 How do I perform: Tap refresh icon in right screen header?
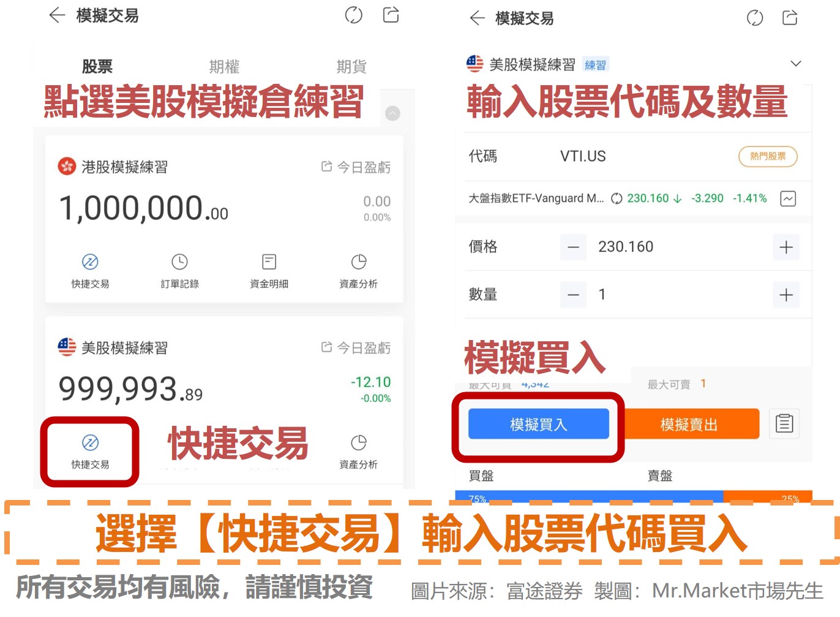click(x=755, y=18)
